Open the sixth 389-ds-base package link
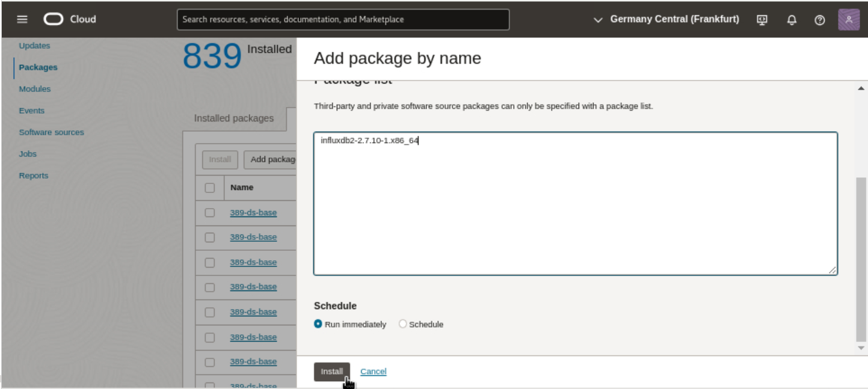 [x=253, y=337]
